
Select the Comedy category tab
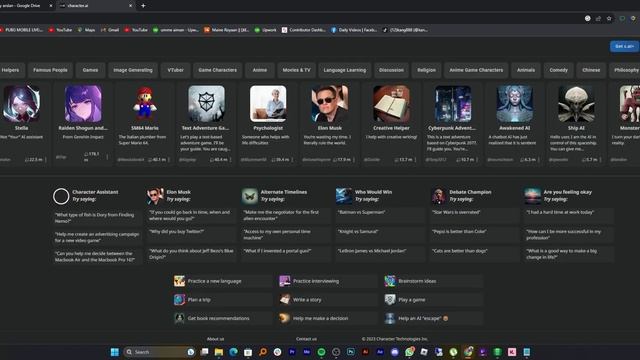tap(559, 70)
